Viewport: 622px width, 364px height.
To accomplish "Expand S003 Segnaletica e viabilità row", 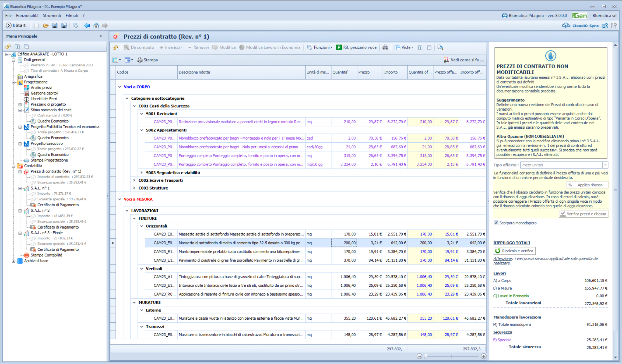I will (x=141, y=173).
